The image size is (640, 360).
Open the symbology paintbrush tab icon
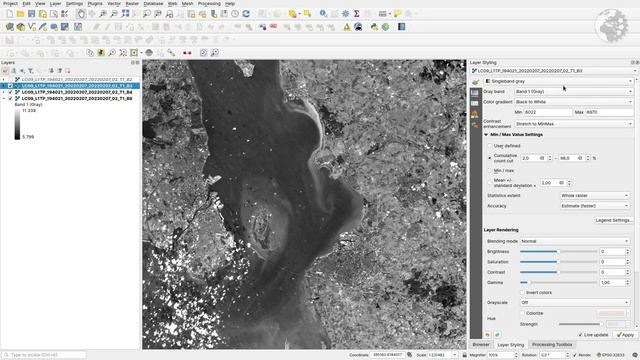point(475,82)
